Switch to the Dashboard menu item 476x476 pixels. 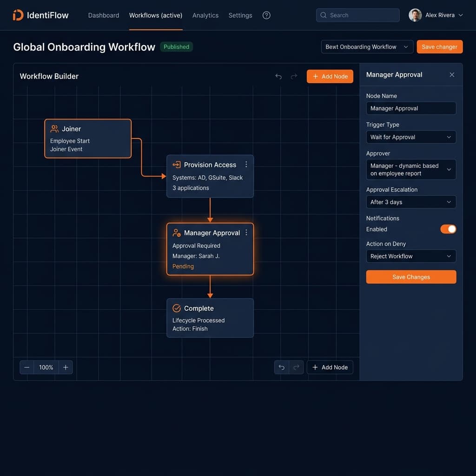[x=104, y=15]
